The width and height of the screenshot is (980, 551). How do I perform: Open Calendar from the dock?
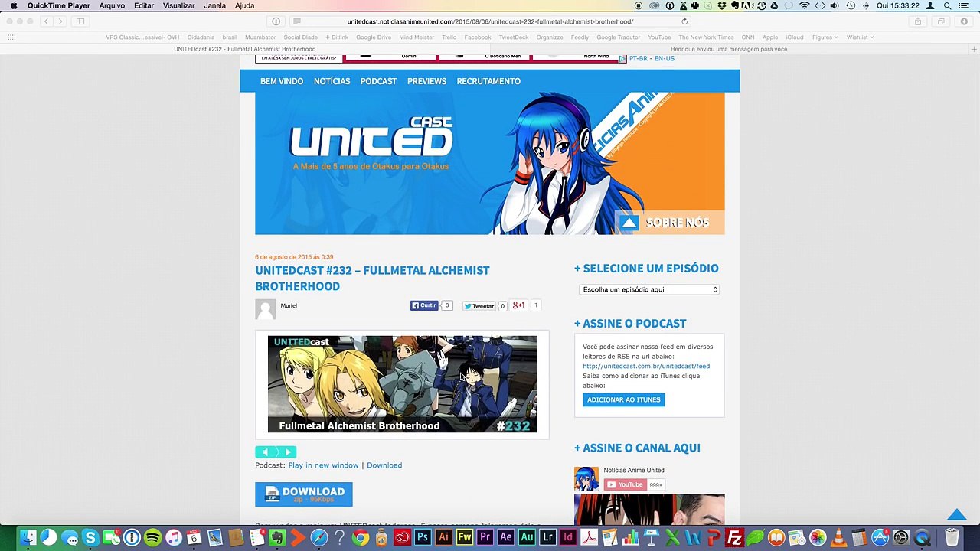tap(194, 538)
